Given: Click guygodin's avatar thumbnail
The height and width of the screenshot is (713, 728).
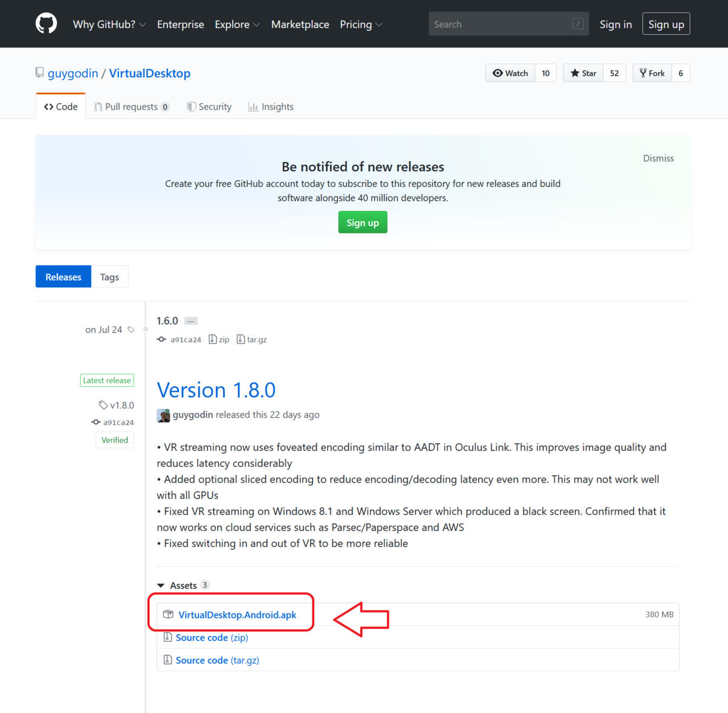Looking at the screenshot, I should pos(163,415).
